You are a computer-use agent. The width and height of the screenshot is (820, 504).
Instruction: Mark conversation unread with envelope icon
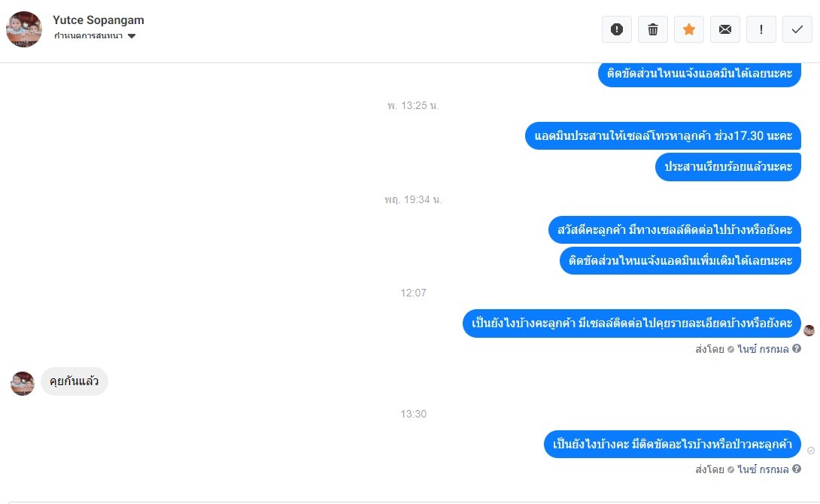pyautogui.click(x=724, y=29)
